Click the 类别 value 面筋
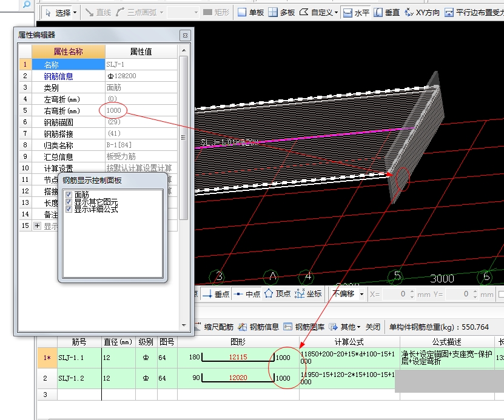 click(141, 87)
